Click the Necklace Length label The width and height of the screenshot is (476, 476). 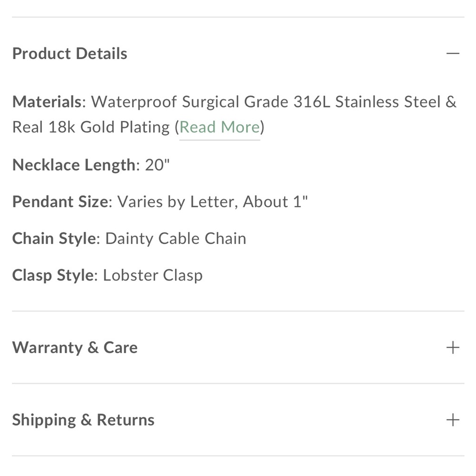(74, 165)
